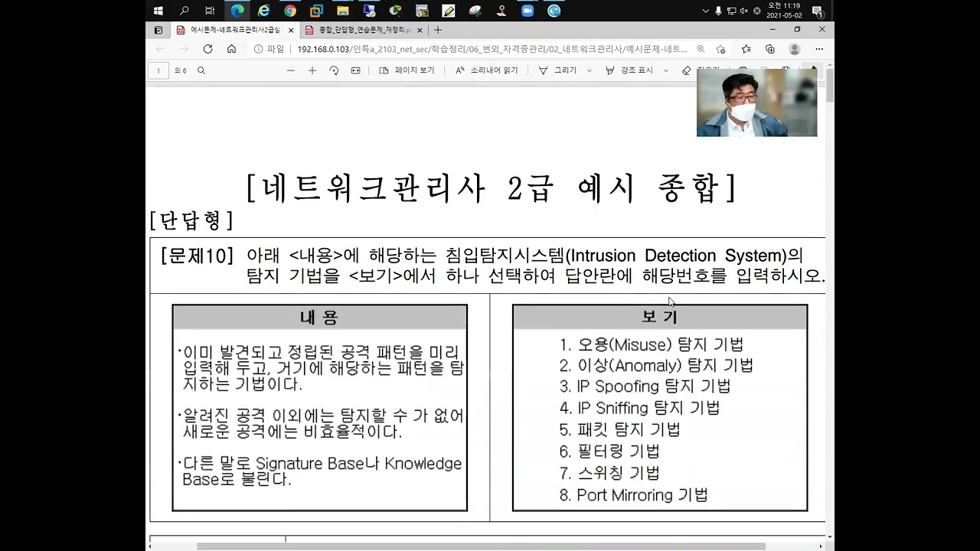Refresh the current page
980x551 pixels.
(207, 49)
